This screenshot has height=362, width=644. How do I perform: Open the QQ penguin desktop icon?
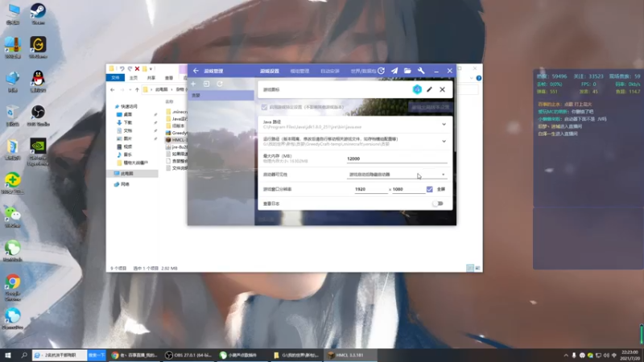38,80
